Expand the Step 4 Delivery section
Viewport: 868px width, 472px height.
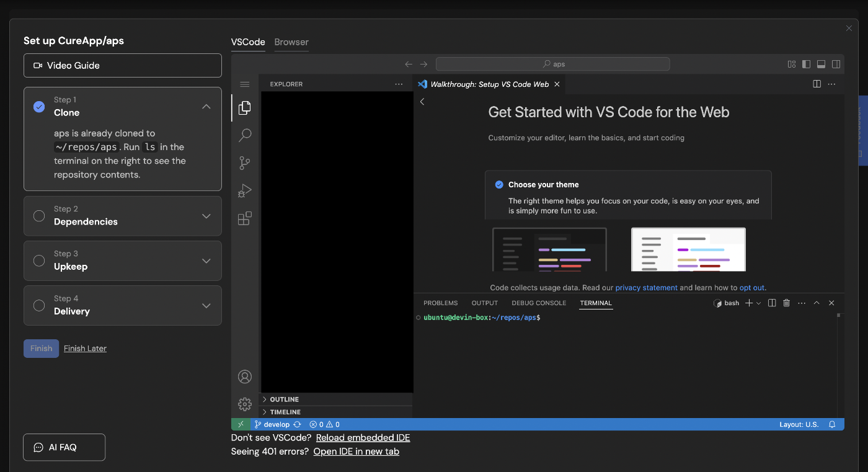206,305
